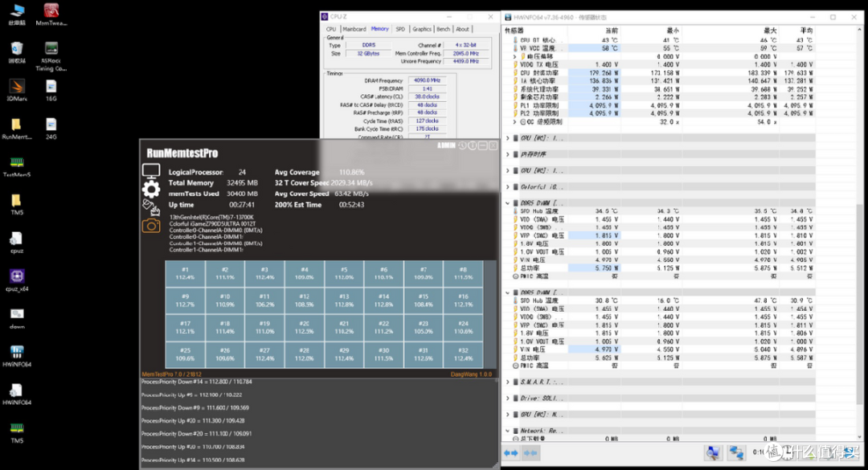Collapse the Network: Re... sensor group
This screenshot has height=470, width=868.
tap(508, 430)
